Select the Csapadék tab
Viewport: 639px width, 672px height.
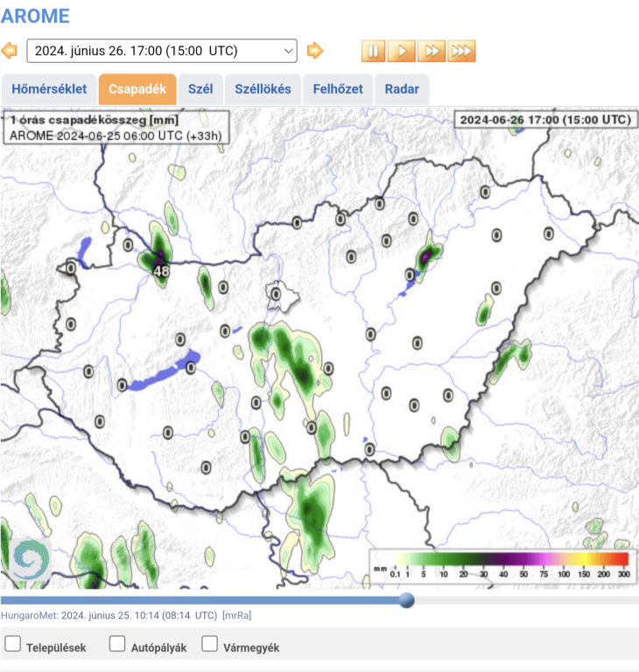(x=137, y=89)
